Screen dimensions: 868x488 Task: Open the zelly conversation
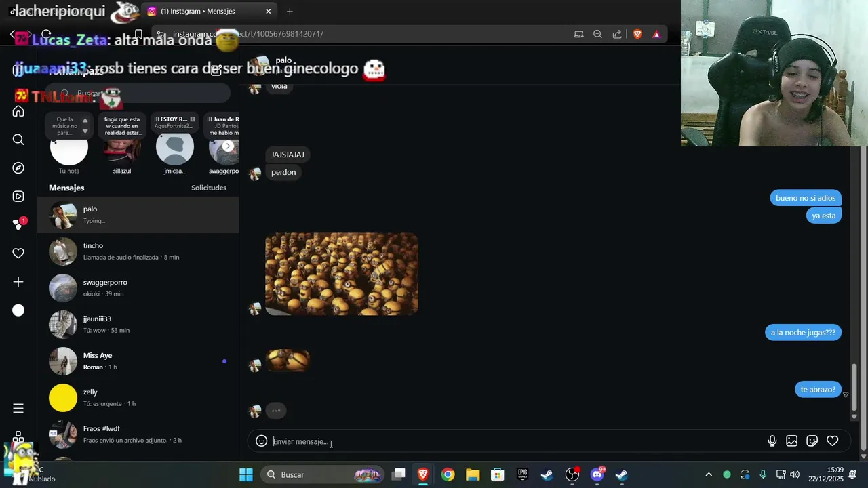[138, 397]
